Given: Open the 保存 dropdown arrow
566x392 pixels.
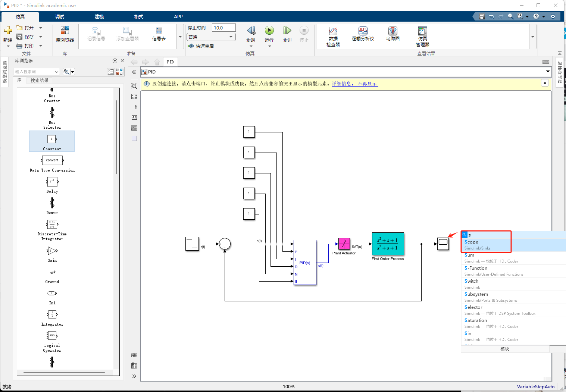Looking at the screenshot, I should (41, 37).
